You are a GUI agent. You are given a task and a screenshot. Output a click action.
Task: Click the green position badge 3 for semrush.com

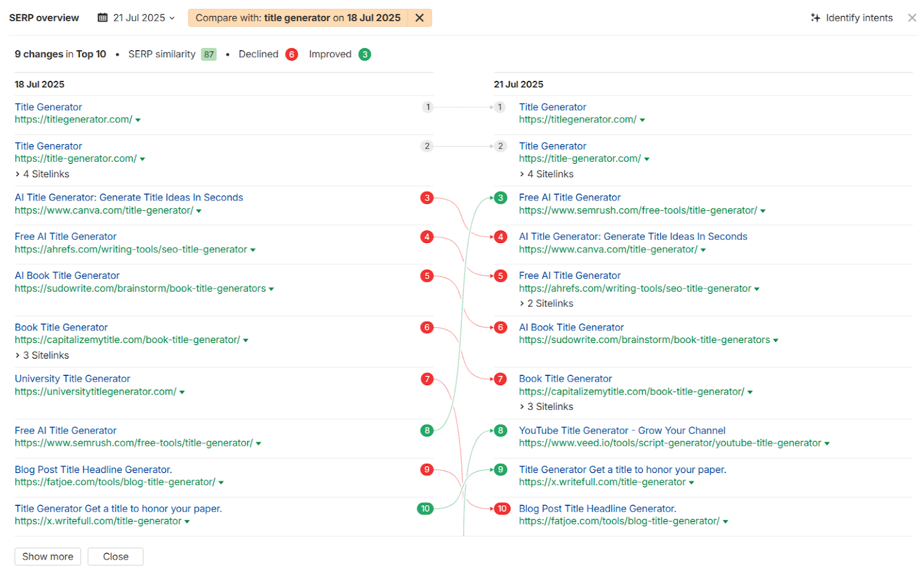[500, 197]
